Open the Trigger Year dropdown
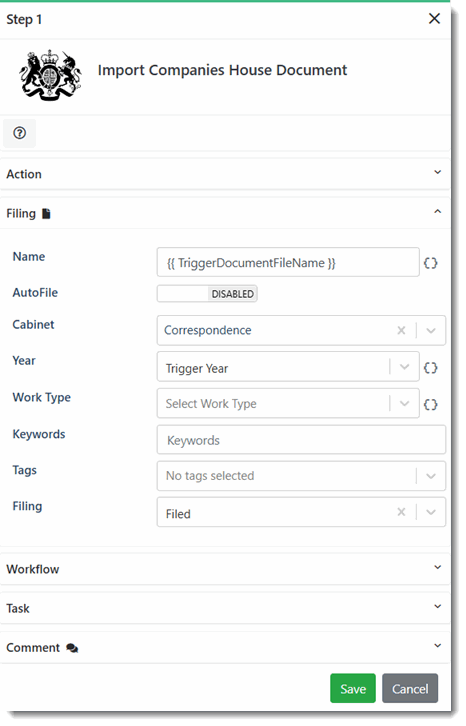The image size is (466, 726). click(288, 367)
